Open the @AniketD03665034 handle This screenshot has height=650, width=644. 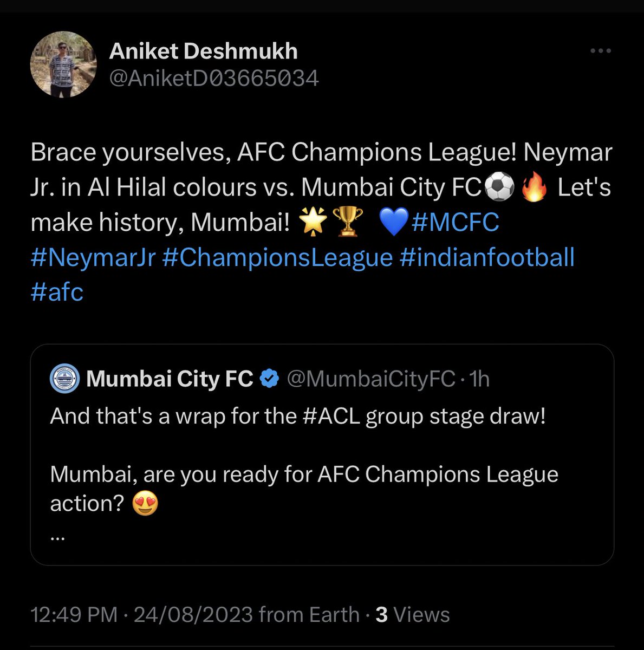[214, 79]
